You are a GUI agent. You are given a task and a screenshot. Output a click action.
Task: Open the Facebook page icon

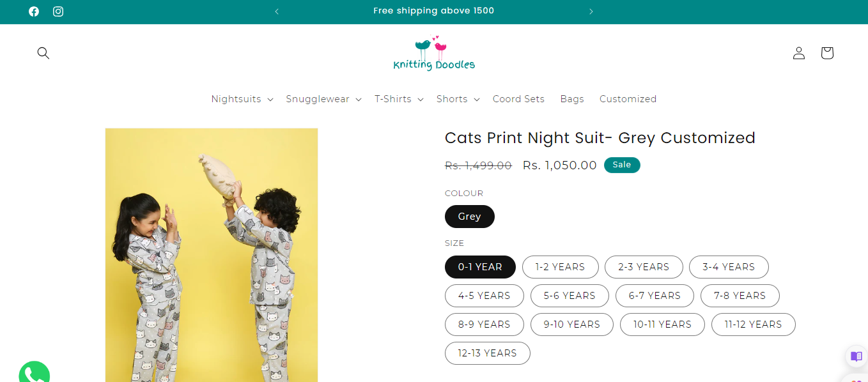pyautogui.click(x=34, y=11)
